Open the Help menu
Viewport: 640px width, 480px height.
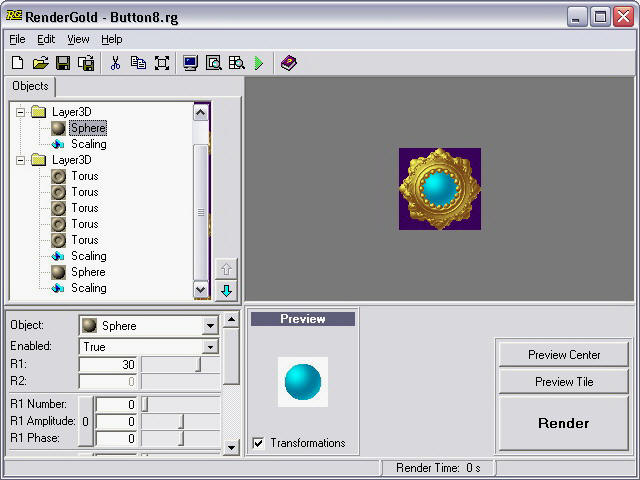pyautogui.click(x=111, y=39)
